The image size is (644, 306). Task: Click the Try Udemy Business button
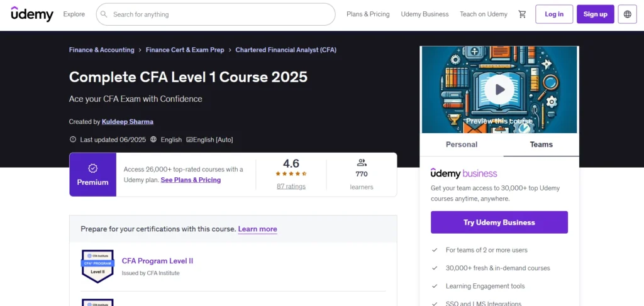499,222
